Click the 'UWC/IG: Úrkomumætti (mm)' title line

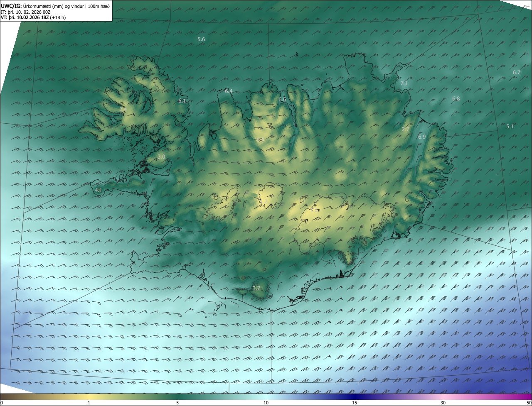55,6
